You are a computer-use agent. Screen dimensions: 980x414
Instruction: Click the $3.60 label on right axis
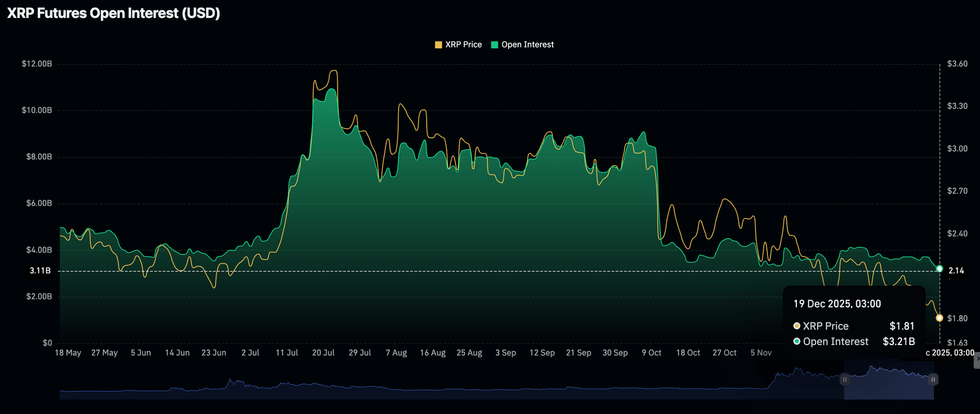tap(957, 64)
